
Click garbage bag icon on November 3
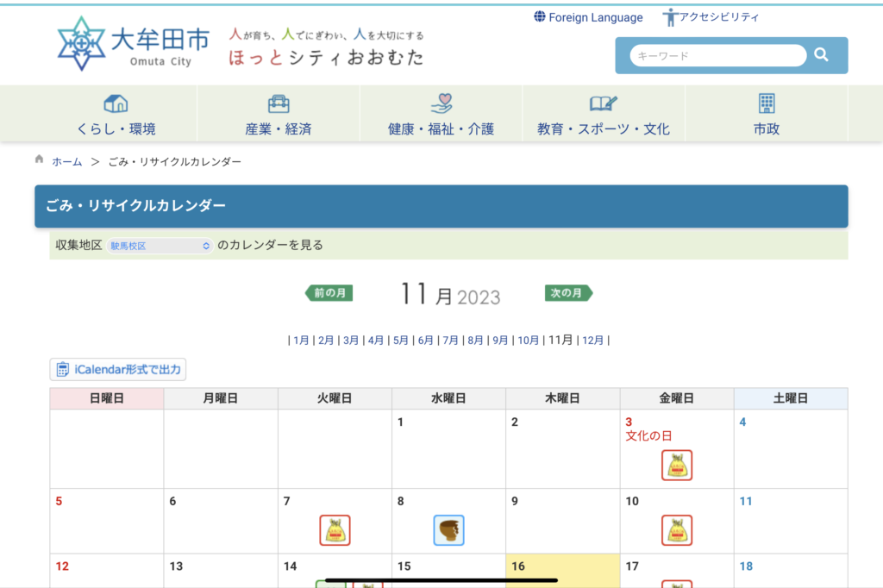[x=677, y=466]
